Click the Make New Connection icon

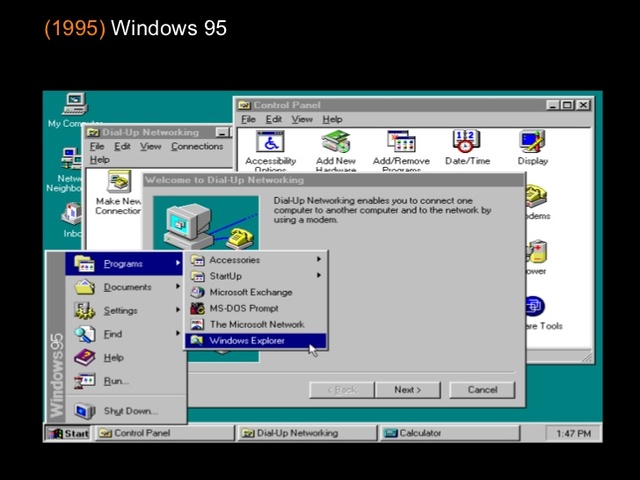[119, 182]
